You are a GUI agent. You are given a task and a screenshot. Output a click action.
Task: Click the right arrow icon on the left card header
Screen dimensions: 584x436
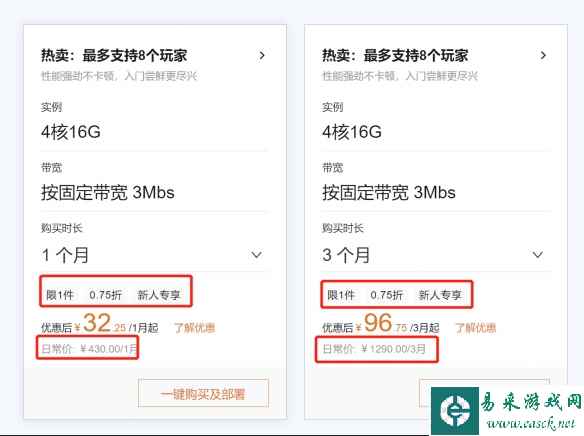click(262, 56)
